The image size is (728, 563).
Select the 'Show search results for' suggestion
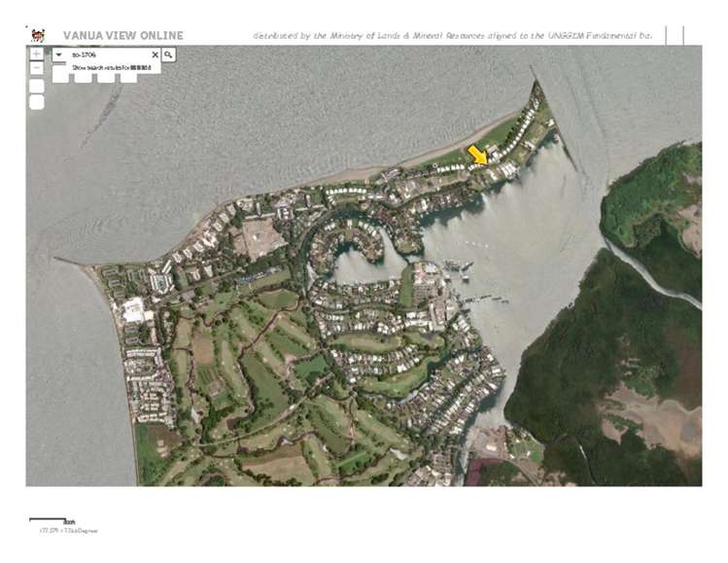[x=112, y=68]
